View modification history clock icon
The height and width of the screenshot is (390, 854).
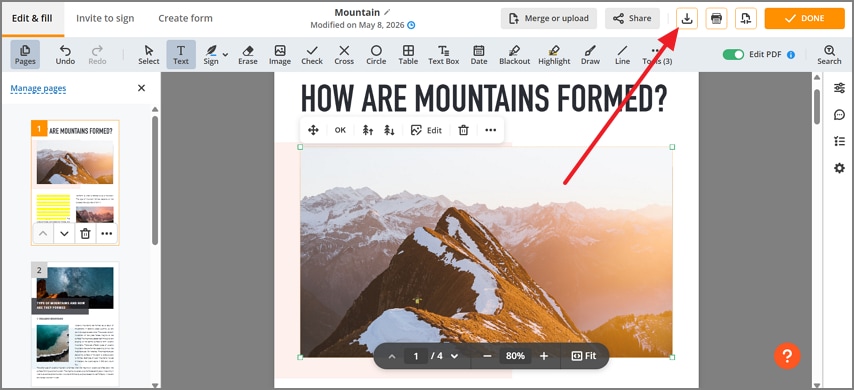click(x=411, y=25)
